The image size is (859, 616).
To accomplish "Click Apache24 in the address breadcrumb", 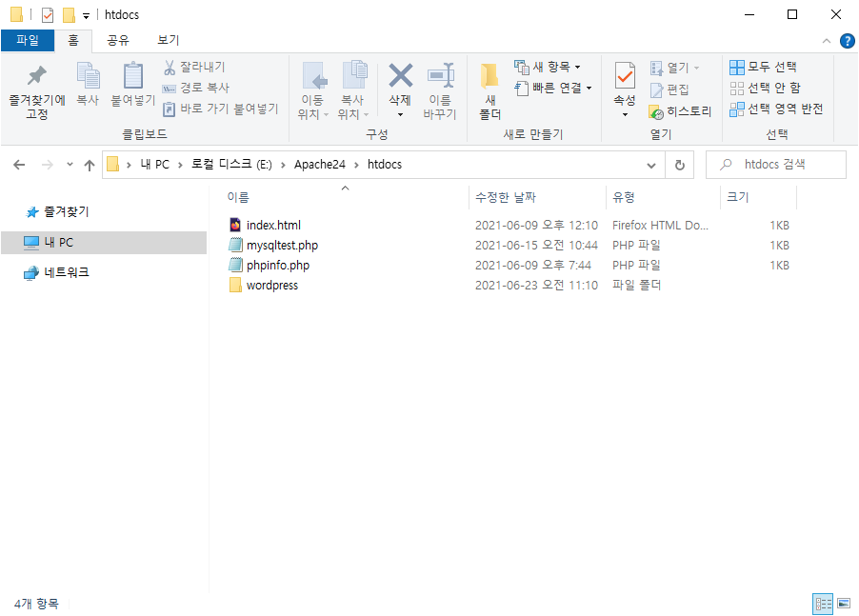I will pyautogui.click(x=320, y=165).
